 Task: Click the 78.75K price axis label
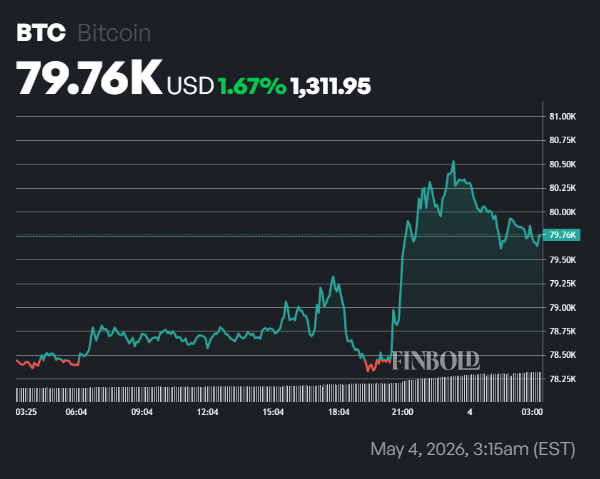562,331
